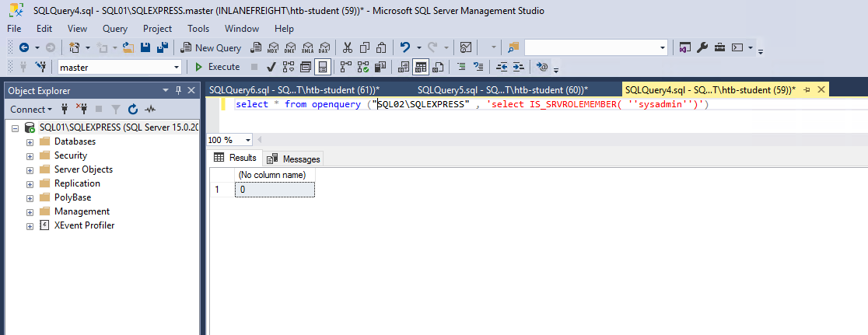Click the Save All toolbar icon

point(162,48)
